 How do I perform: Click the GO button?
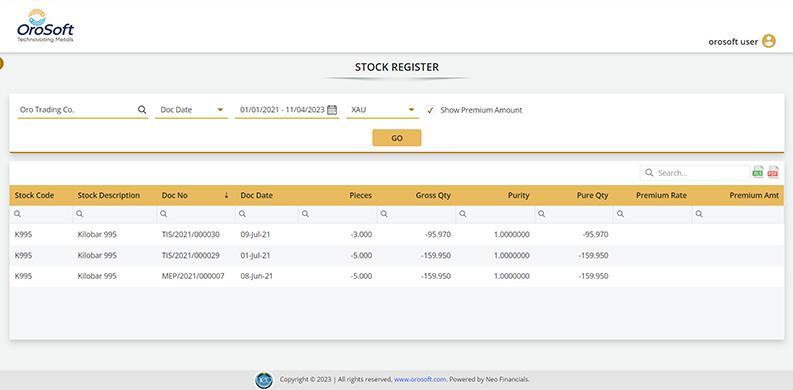click(x=397, y=138)
